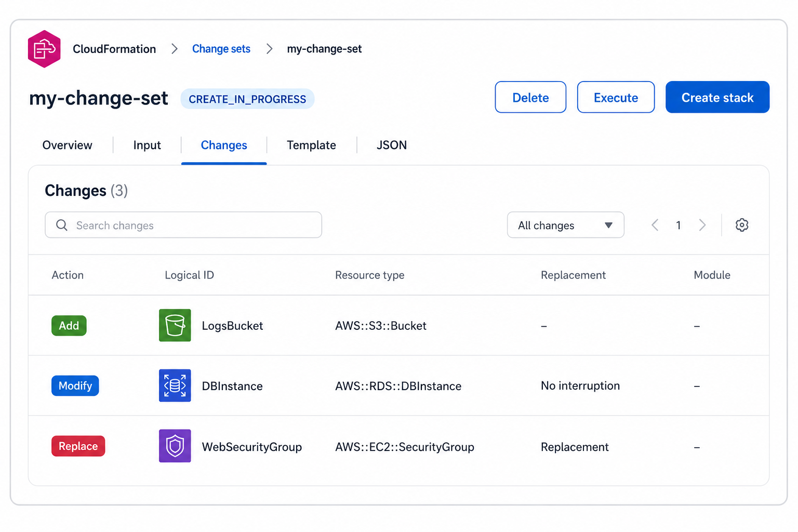Open table preferences gear icon
Viewport: 798px width, 532px height.
[742, 225]
